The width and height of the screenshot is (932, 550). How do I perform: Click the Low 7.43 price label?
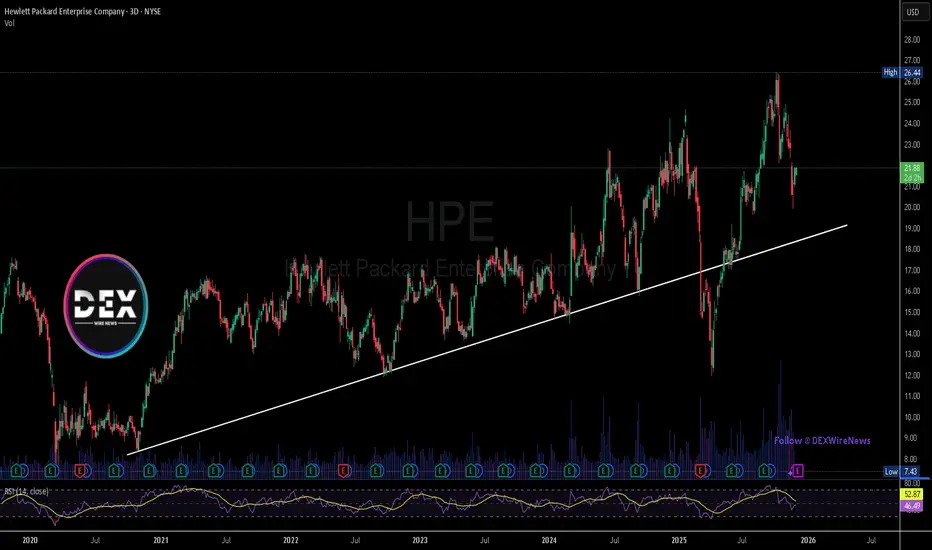902,472
